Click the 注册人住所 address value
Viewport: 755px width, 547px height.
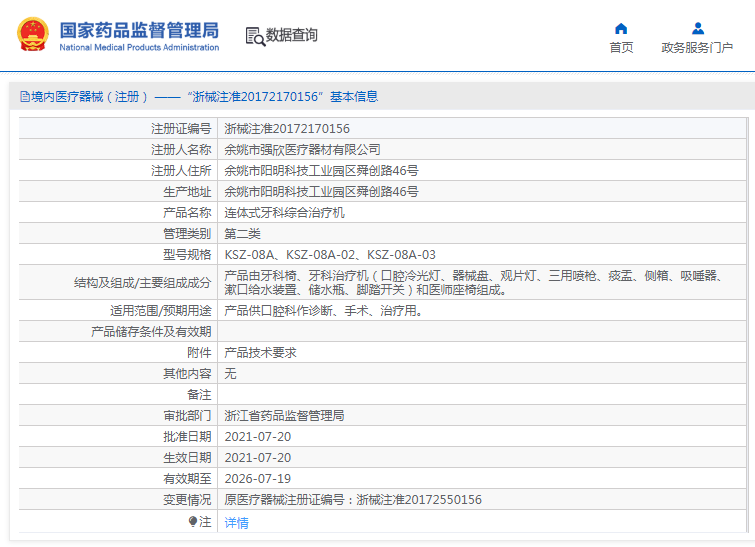tap(321, 170)
